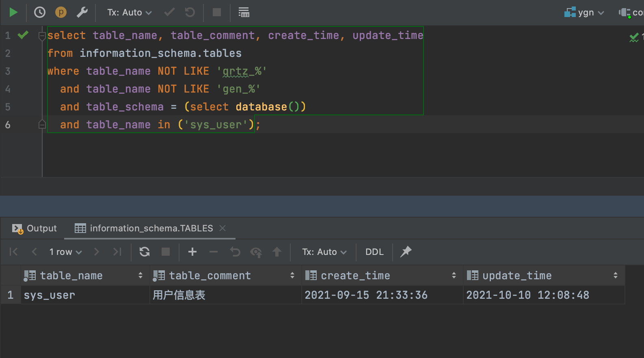Submit changes with the up arrow icon
Viewport: 644px width, 358px height.
tap(277, 252)
